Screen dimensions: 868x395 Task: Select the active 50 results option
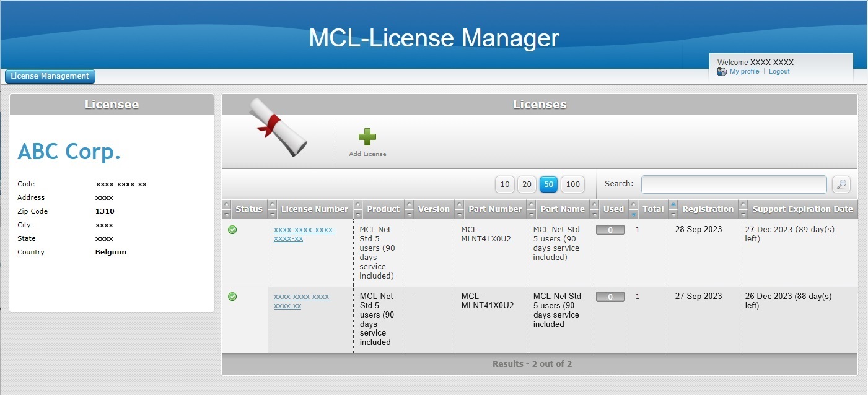point(549,184)
